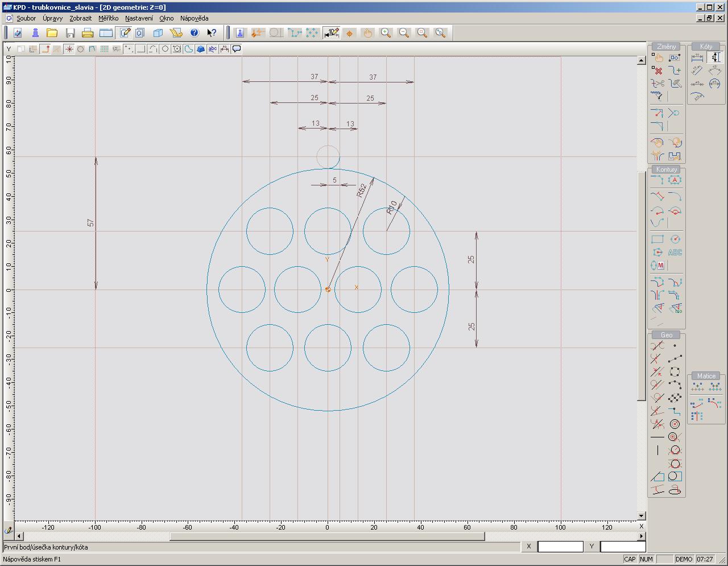Click the horizontal line tool in Geo
Image resolution: width=728 pixels, height=566 pixels.
[x=657, y=437]
